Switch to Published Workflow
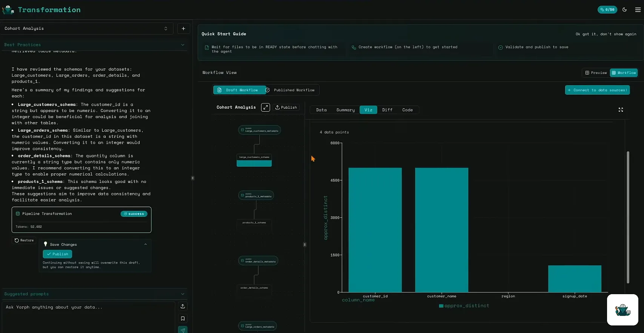This screenshot has height=333, width=644. coord(290,90)
